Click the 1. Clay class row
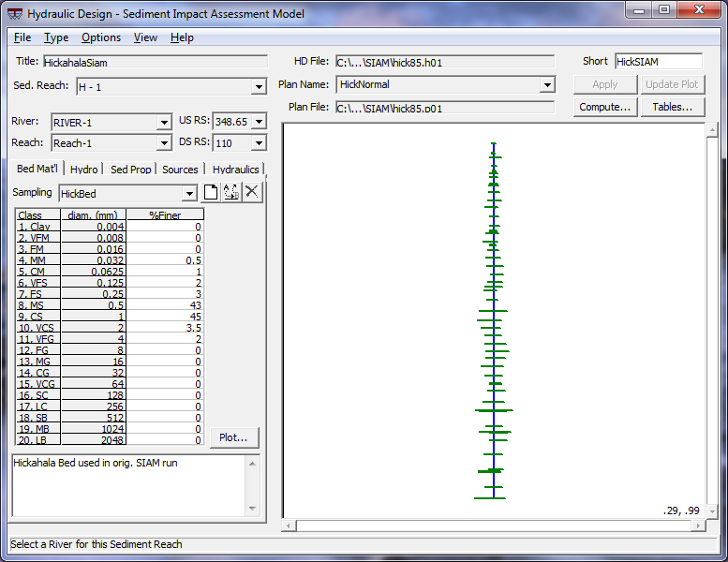The height and width of the screenshot is (562, 728). tap(38, 227)
